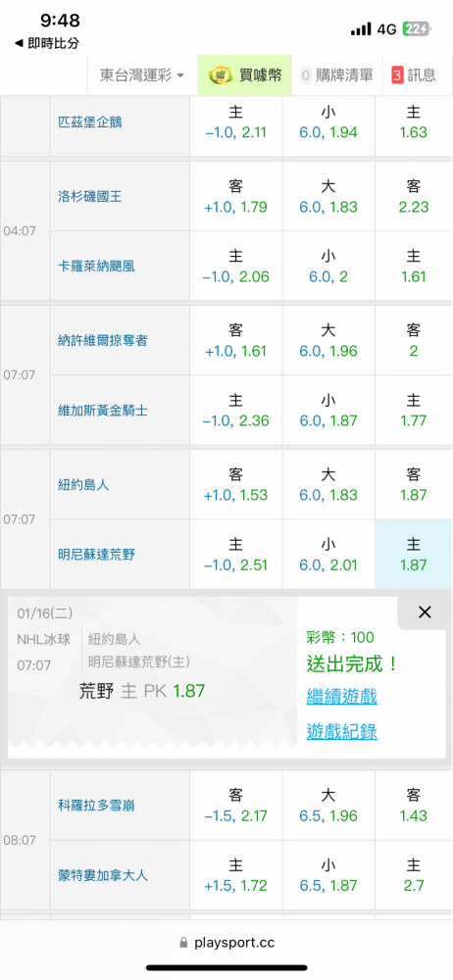
Task: Open the 蒙特婁加拿大人 team link
Action: click(103, 875)
